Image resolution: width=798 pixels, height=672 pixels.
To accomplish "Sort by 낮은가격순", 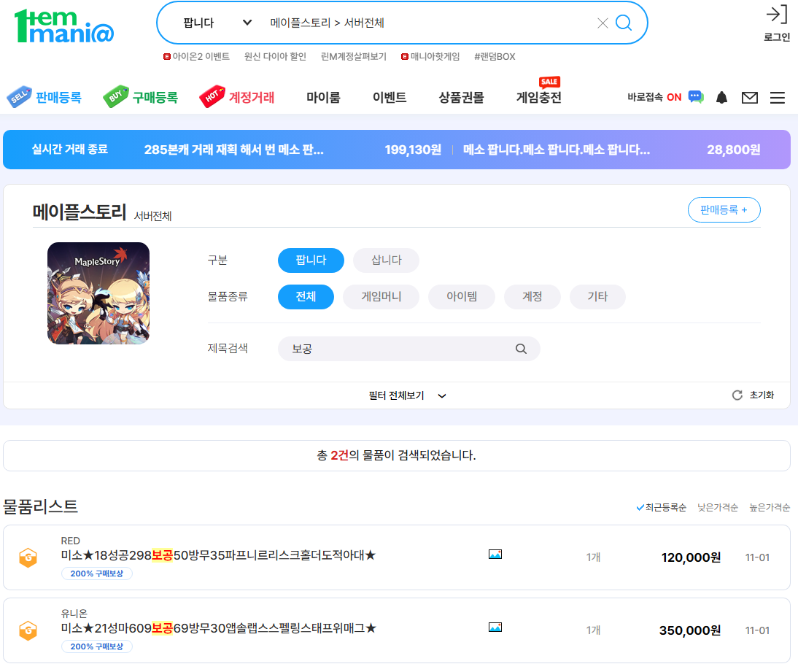I will (718, 508).
